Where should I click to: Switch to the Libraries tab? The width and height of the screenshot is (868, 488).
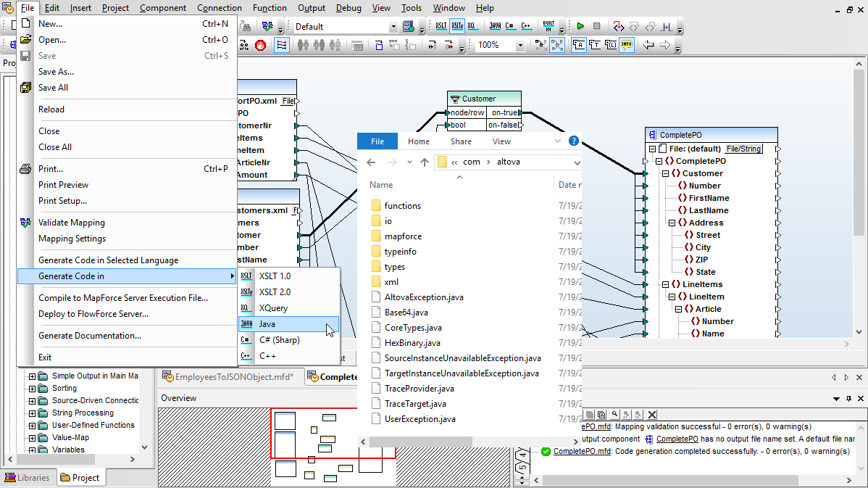click(x=28, y=477)
